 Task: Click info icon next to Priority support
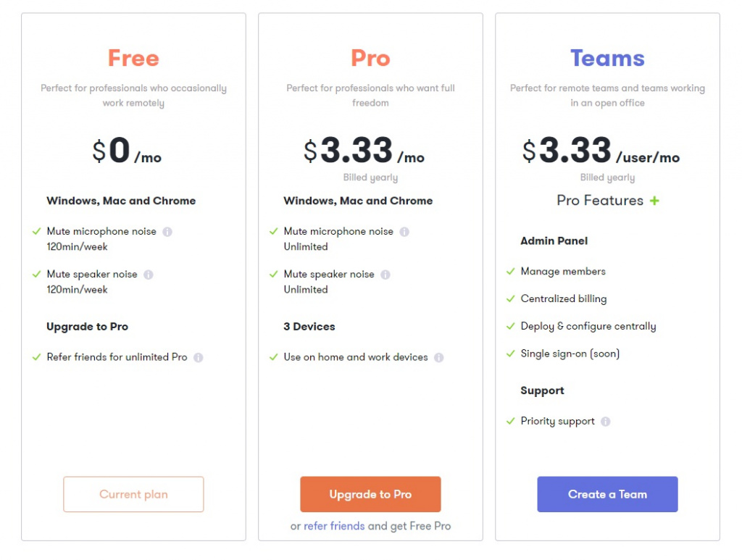point(606,422)
